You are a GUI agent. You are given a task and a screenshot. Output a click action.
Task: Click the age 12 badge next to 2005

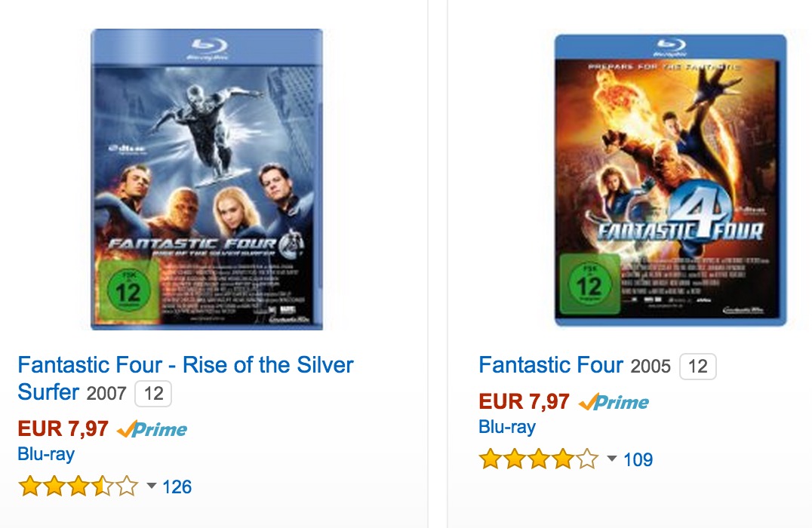pos(698,367)
